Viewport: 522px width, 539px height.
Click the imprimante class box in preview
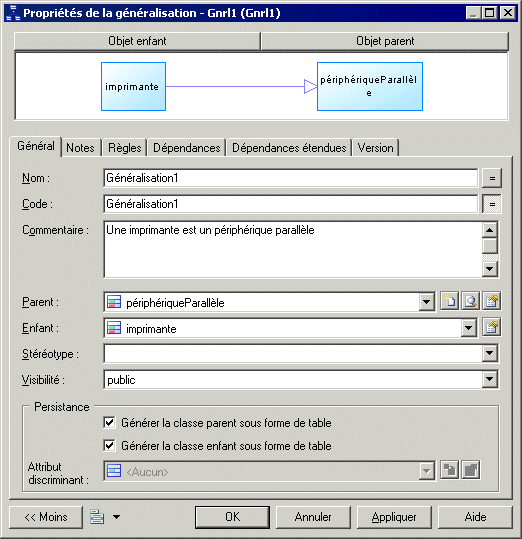click(x=133, y=87)
